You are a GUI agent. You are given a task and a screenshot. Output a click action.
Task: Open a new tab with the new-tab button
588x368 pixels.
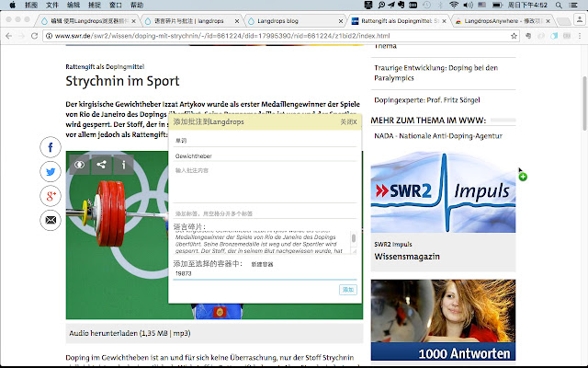(563, 21)
